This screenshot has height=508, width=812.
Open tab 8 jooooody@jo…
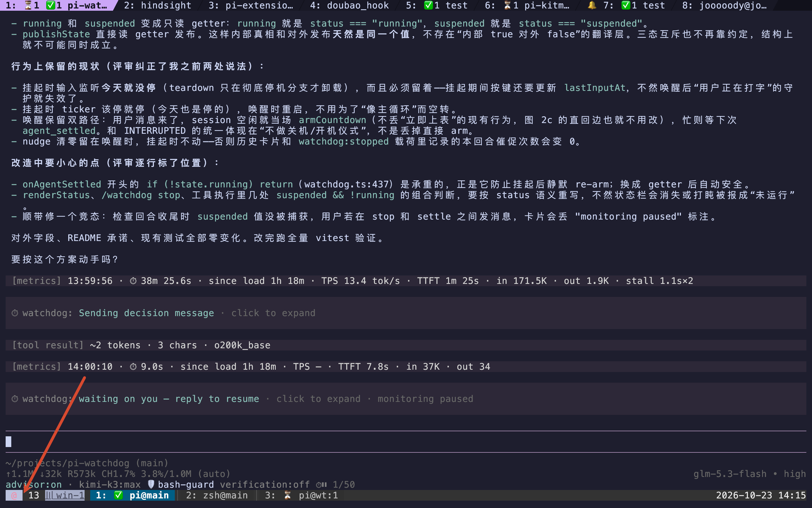pos(724,5)
